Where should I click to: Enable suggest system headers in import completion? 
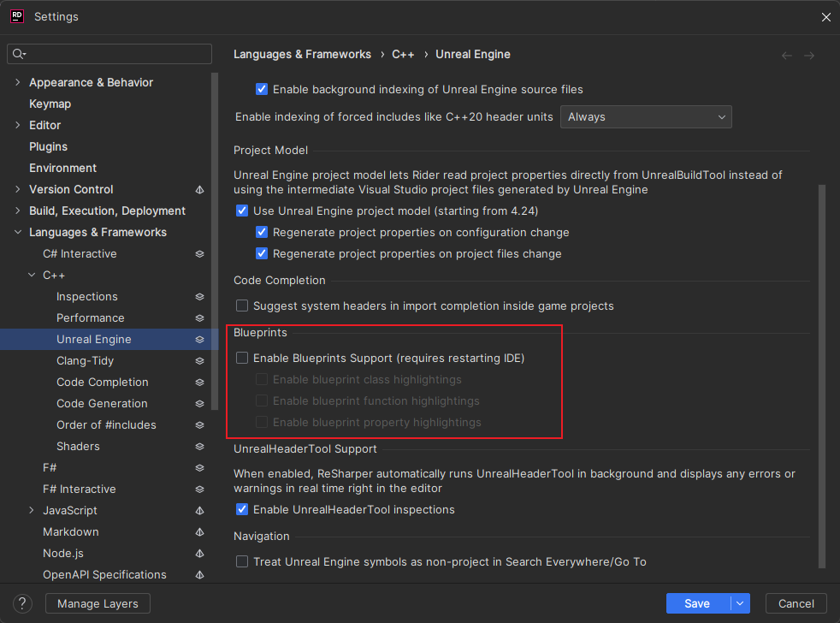tap(242, 306)
